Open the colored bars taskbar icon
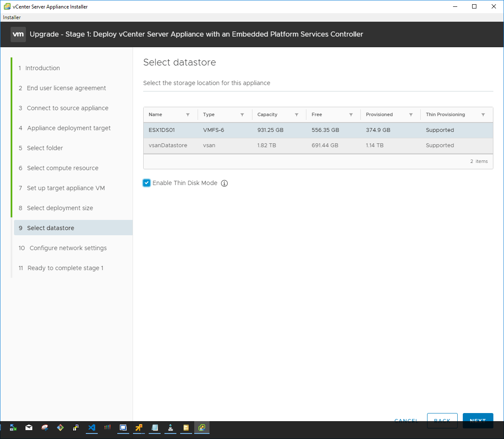 point(108,428)
